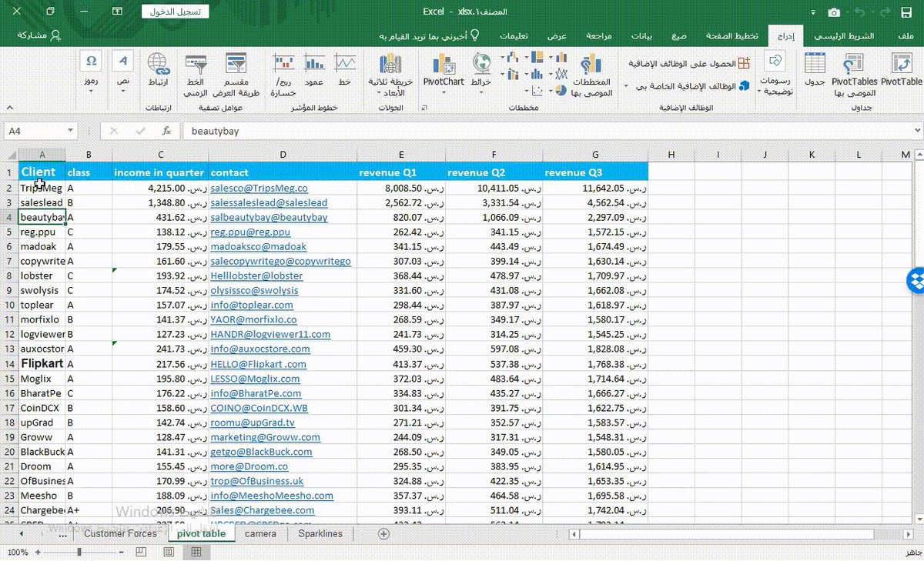Image resolution: width=924 pixels, height=561 pixels.
Task: Open the Sparklines sheet tab
Action: (320, 533)
